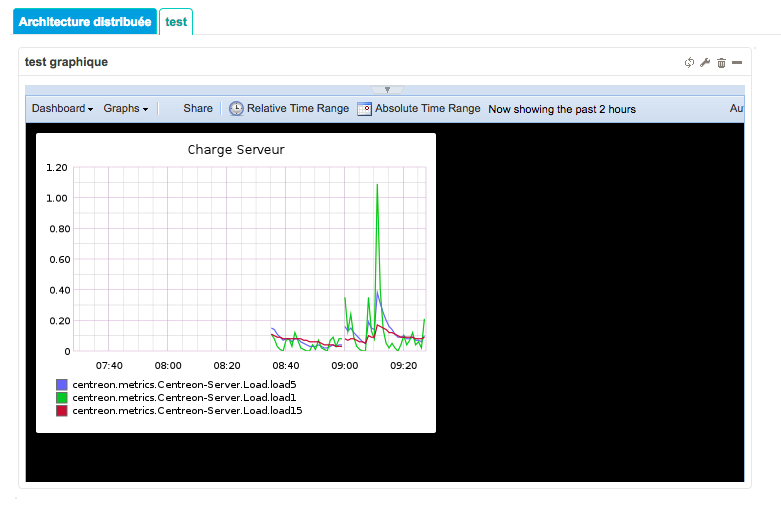The image size is (781, 520).
Task: Click the Absolute Time Range label
Action: coord(427,109)
